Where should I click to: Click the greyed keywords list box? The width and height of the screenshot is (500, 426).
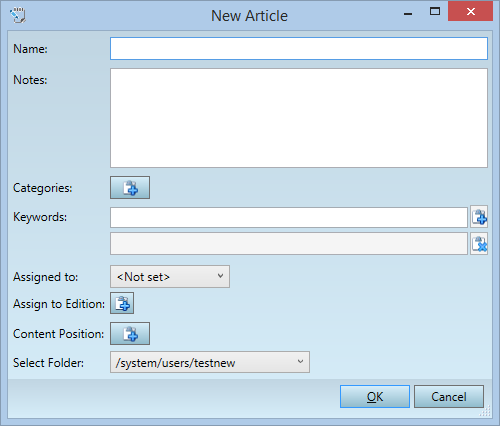coord(289,244)
